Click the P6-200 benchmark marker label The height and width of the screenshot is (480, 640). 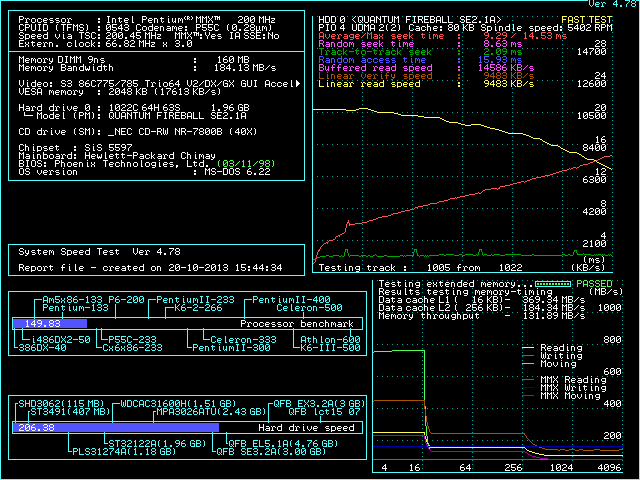[x=126, y=300]
